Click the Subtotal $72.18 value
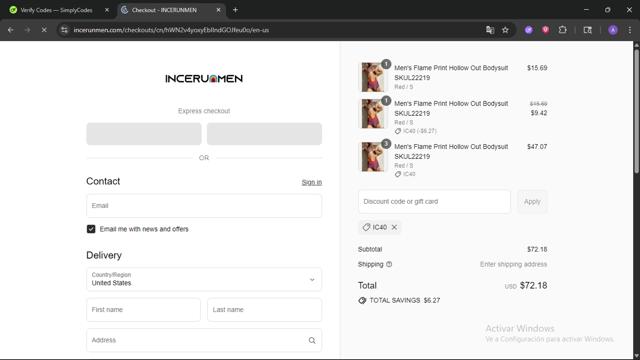 point(537,249)
